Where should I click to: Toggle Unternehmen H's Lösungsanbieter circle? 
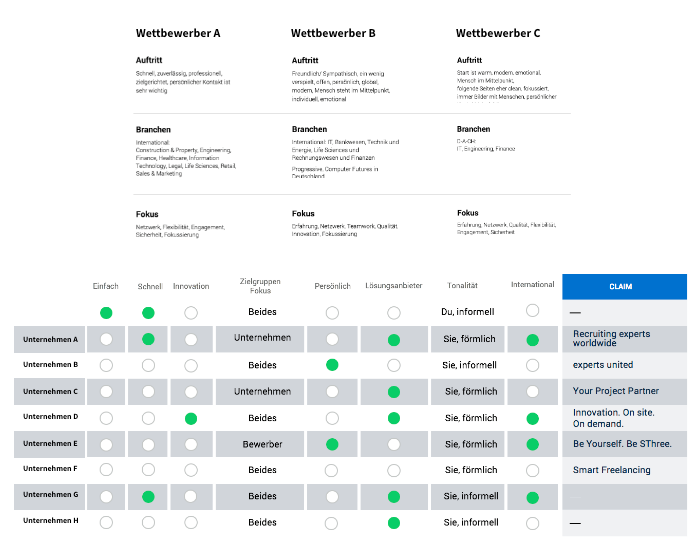394,523
